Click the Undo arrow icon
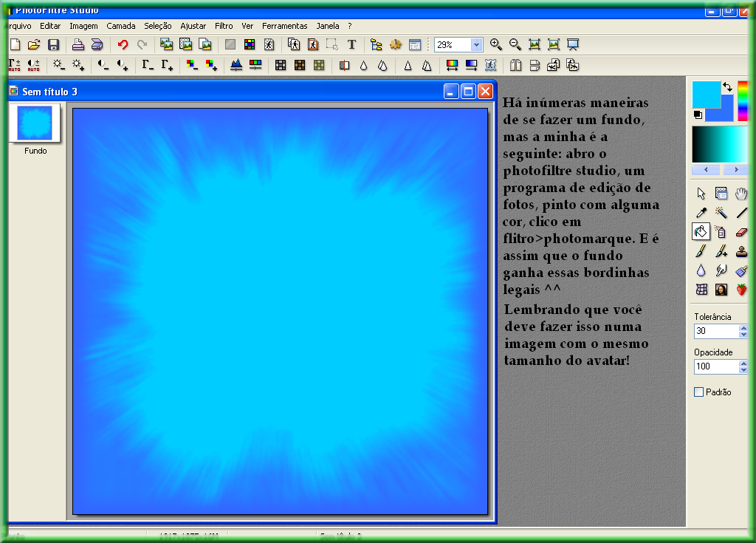 click(x=123, y=45)
